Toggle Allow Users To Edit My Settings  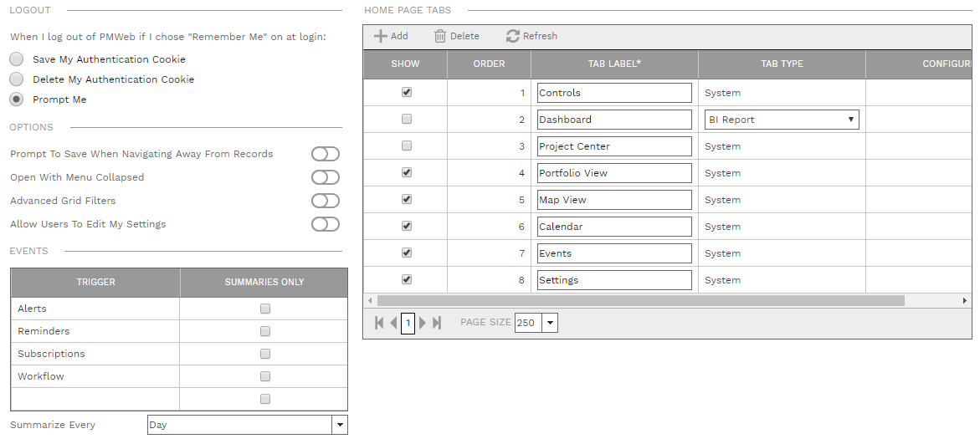[326, 224]
